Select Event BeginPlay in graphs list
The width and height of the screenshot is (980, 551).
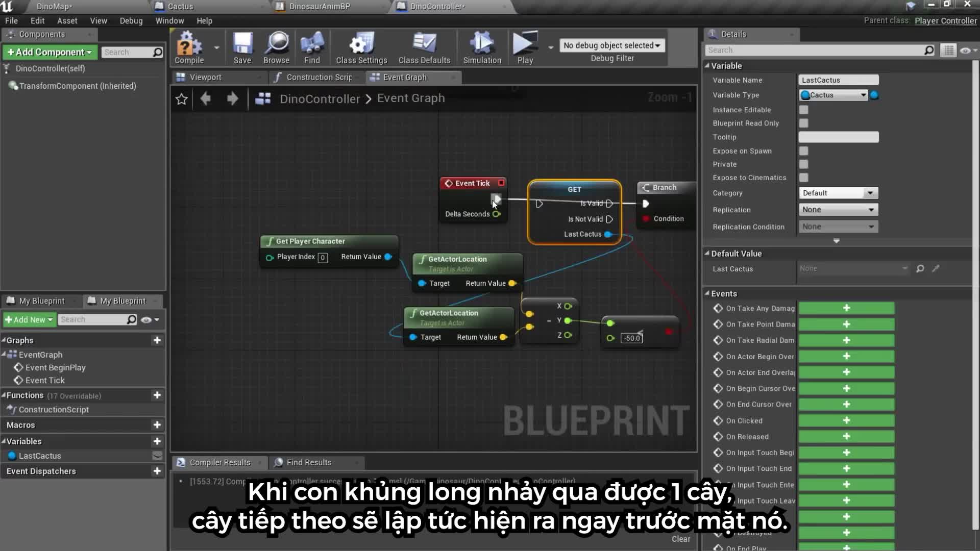point(55,367)
